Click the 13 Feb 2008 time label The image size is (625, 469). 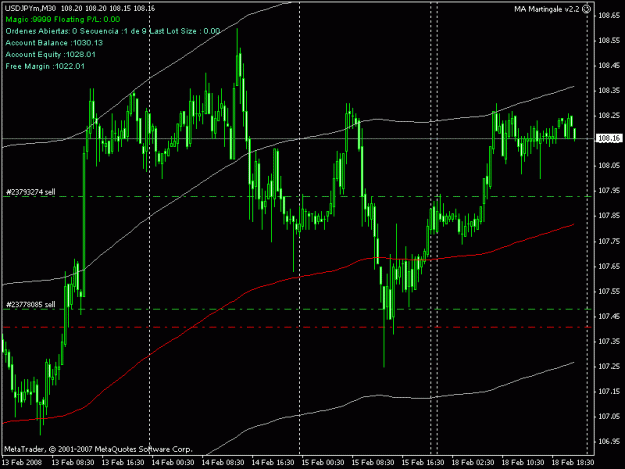22,462
